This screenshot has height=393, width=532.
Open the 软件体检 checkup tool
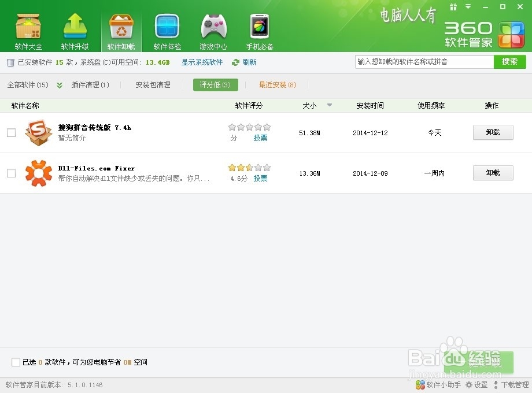pyautogui.click(x=167, y=30)
